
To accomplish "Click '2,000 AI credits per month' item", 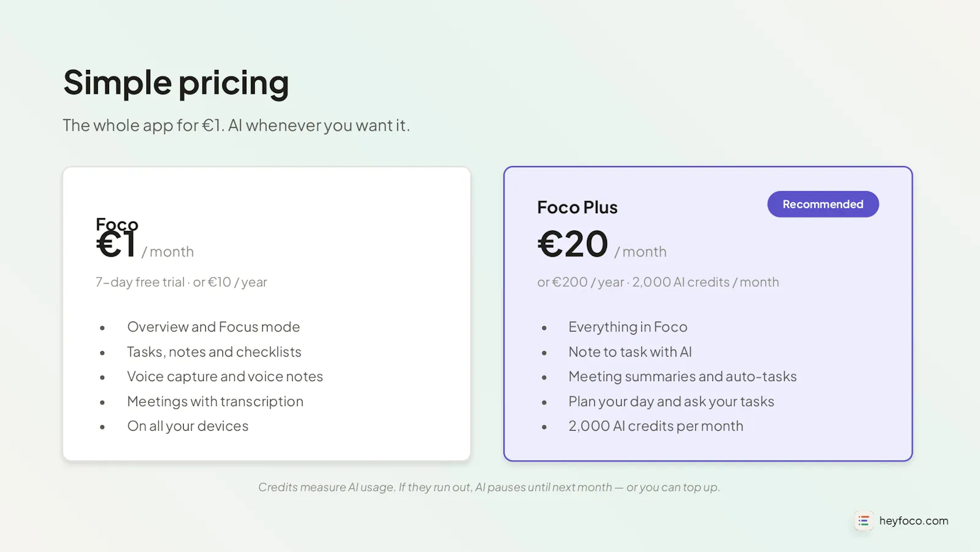I will click(x=655, y=426).
